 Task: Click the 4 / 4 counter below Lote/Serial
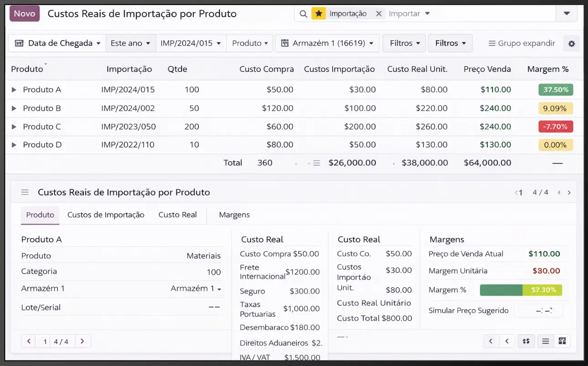click(x=61, y=341)
